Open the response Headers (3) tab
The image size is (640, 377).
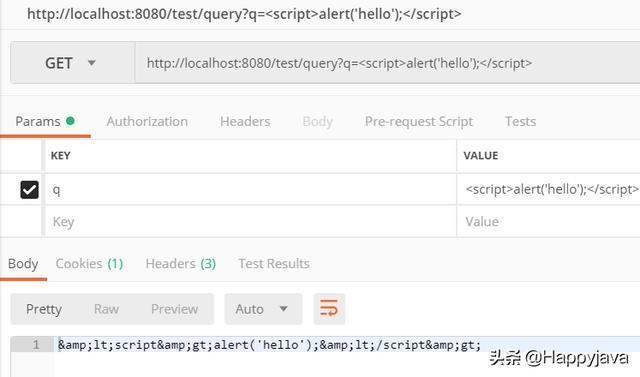point(180,264)
